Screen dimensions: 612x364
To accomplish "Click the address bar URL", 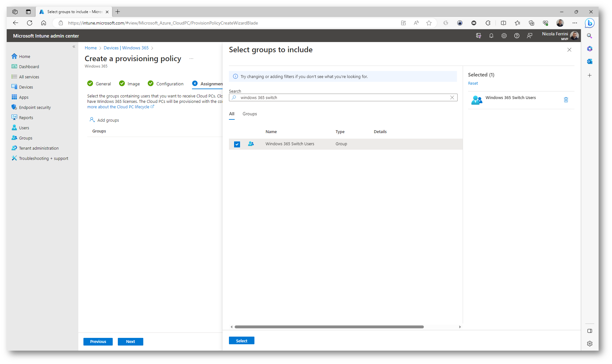I will 163,23.
